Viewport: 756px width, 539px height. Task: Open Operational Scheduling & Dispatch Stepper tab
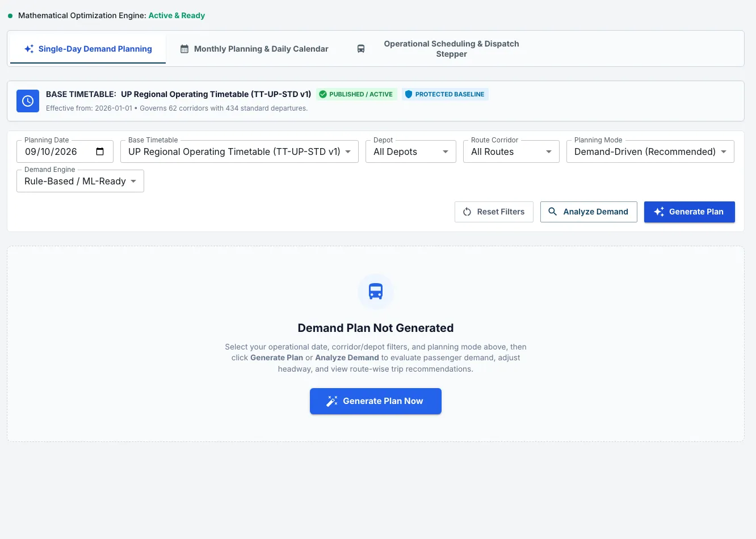pyautogui.click(x=438, y=49)
